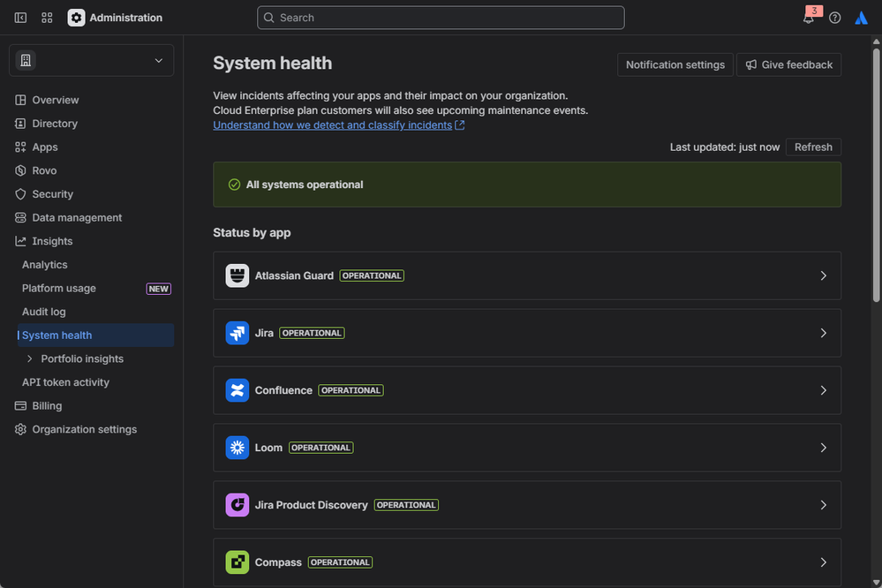The width and height of the screenshot is (882, 588).
Task: Click the OPERATIONAL badge next to Atlassian Guard
Action: point(372,275)
